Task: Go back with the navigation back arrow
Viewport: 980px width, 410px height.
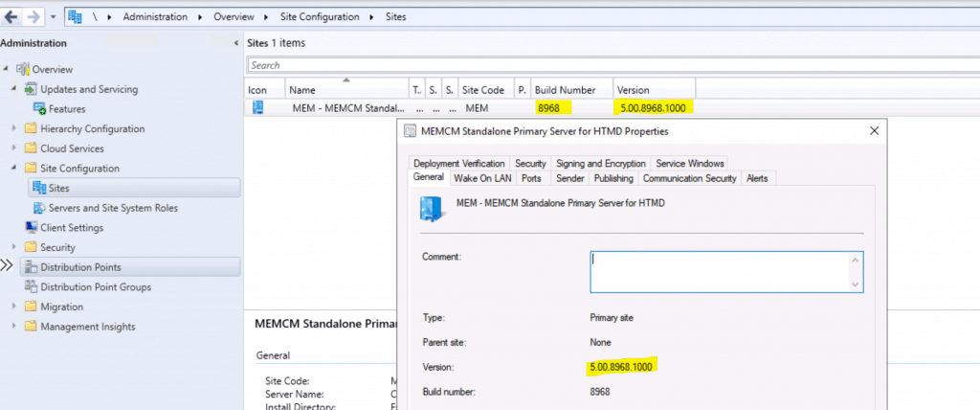Action: [x=11, y=17]
